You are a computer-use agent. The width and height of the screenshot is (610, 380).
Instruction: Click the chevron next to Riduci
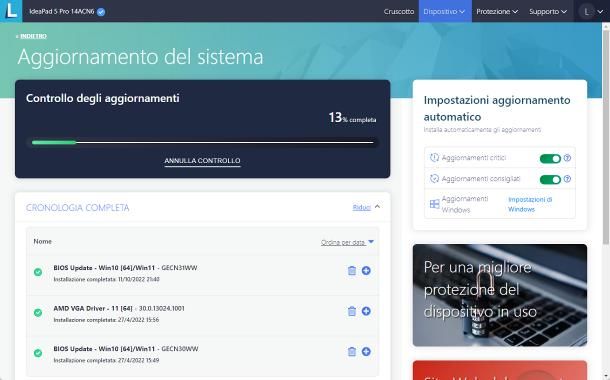tap(377, 207)
